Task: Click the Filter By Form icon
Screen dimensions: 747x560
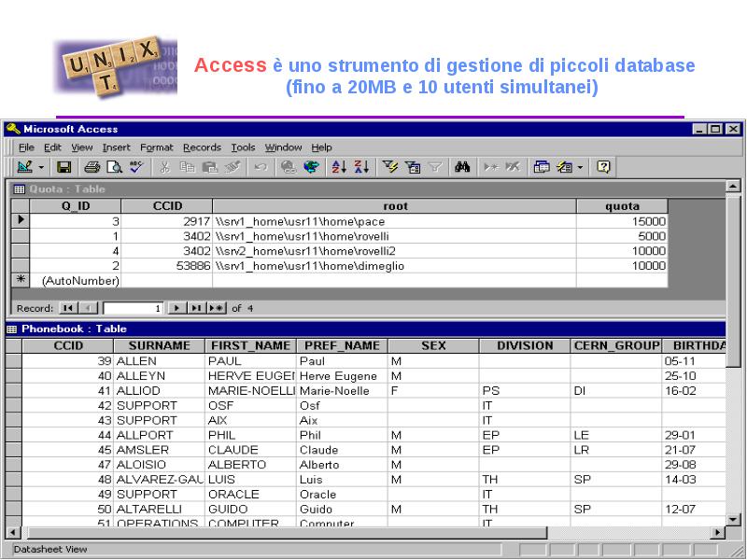Action: pos(413,167)
